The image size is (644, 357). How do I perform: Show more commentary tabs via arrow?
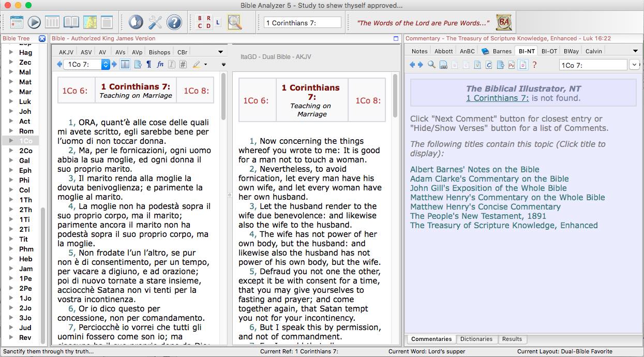(636, 51)
